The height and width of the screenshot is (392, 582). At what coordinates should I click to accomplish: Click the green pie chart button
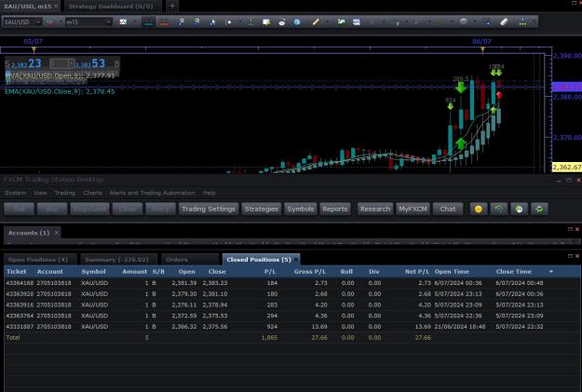click(519, 209)
